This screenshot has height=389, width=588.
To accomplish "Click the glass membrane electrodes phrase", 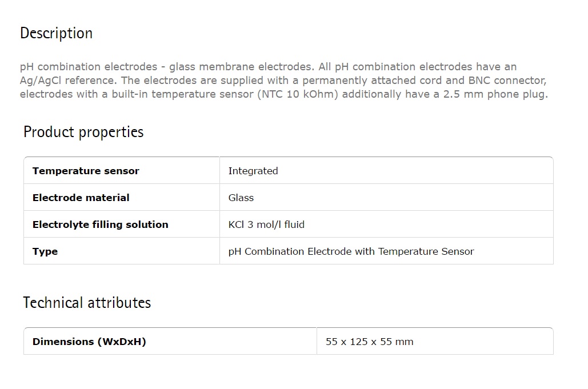I will pos(240,67).
